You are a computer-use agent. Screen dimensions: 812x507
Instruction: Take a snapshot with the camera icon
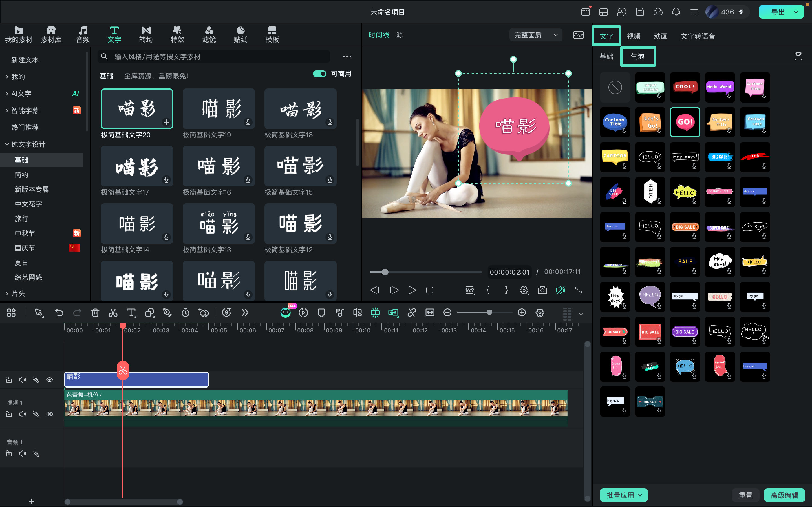click(542, 290)
